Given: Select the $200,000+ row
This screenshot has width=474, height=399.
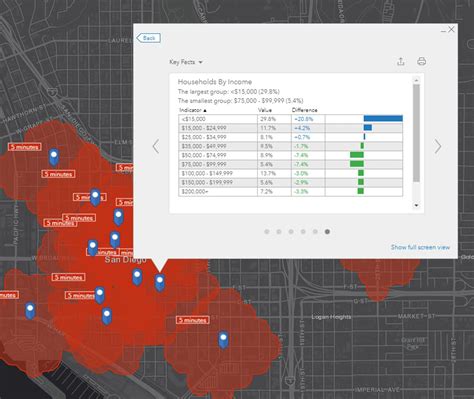Looking at the screenshot, I should coord(290,192).
